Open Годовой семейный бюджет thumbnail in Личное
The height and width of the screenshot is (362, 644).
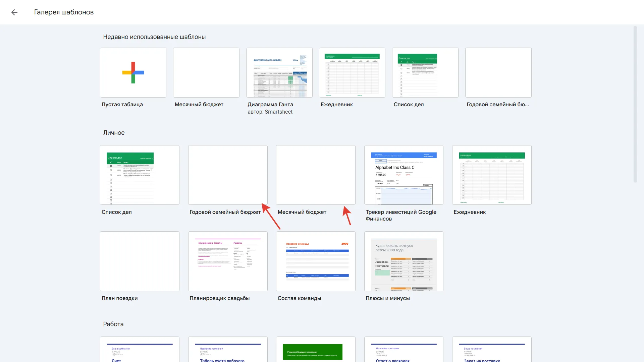pyautogui.click(x=228, y=175)
